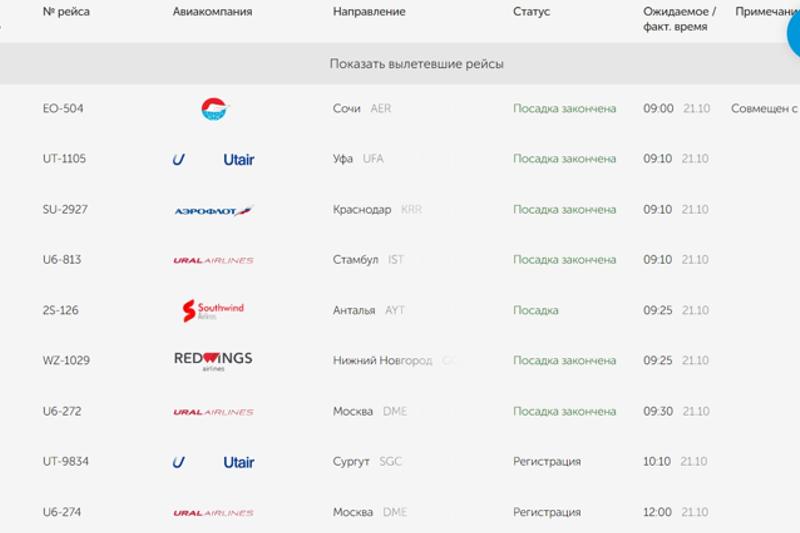This screenshot has width=800, height=533.
Task: Click the Utair logo for flight UT-9834
Action: click(213, 462)
